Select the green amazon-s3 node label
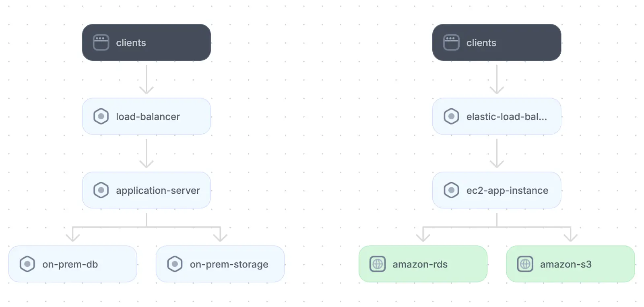 point(566,264)
